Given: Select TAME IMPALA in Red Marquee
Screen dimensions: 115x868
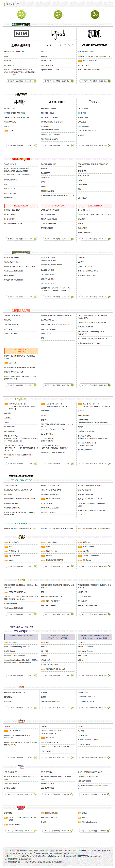Looking at the screenshot, I should pyautogui.click(x=10, y=164).
